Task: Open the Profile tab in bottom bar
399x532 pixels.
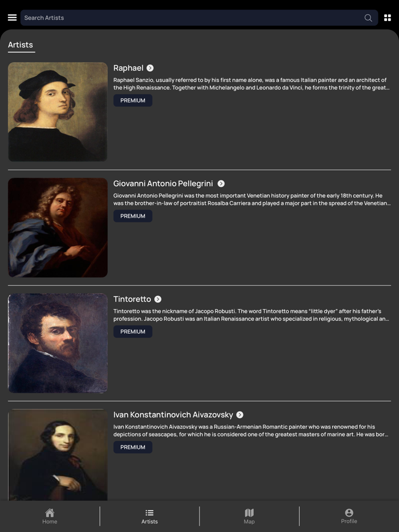Action: 349,517
